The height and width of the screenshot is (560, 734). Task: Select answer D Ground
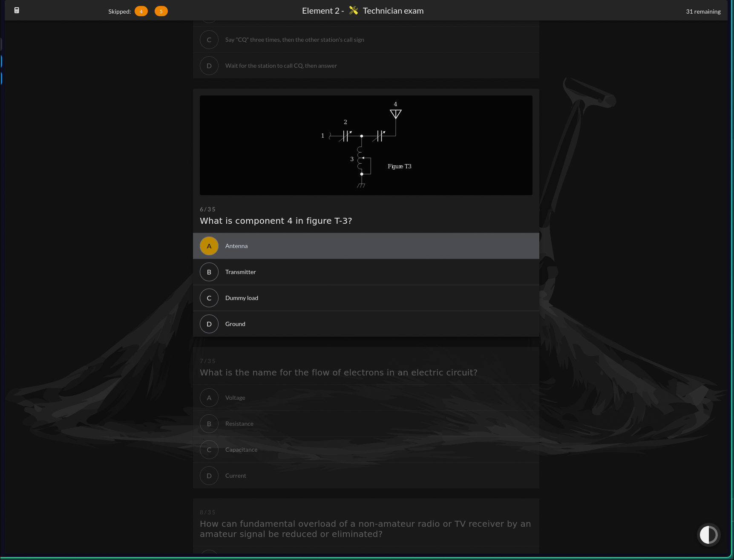(x=366, y=324)
